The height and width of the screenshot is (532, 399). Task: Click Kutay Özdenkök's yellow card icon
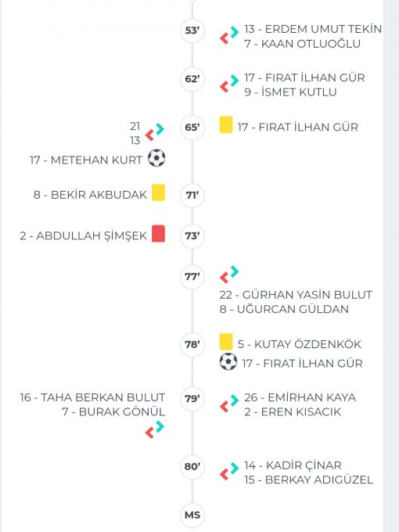point(226,342)
